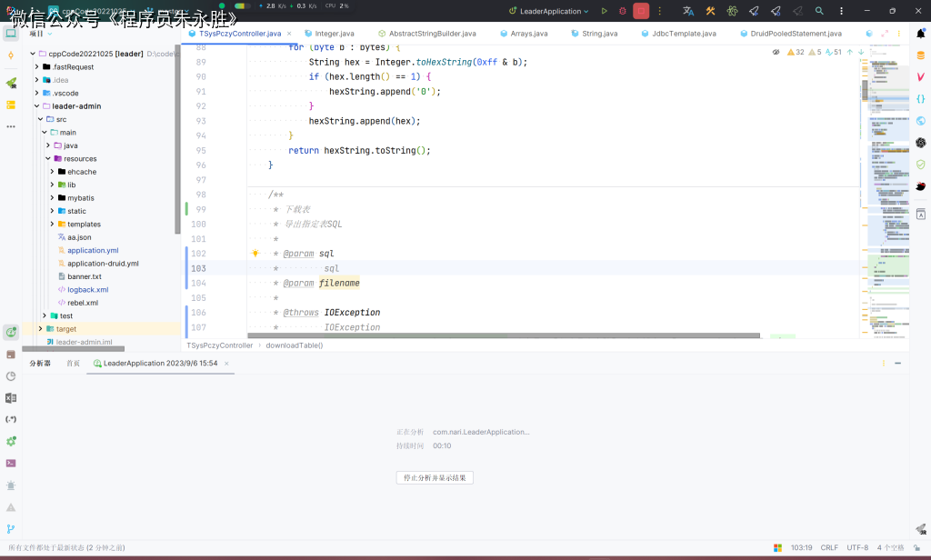This screenshot has height=560, width=931.
Task: Close the TSysPczyController.java tab
Action: pos(289,34)
